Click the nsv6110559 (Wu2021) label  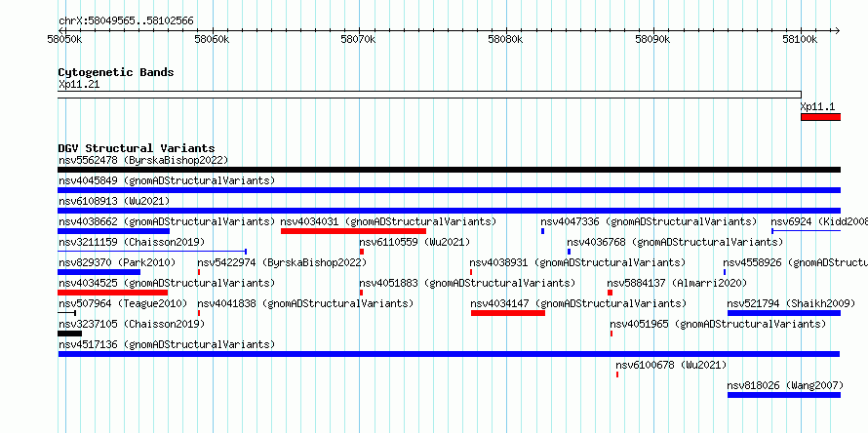tap(414, 243)
